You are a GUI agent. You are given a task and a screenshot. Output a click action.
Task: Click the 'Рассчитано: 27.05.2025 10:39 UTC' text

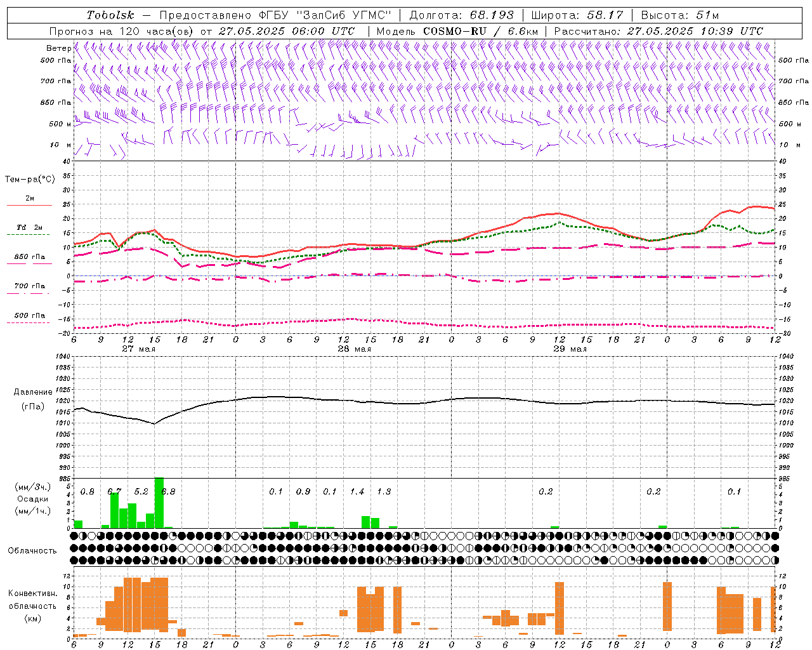coord(658,31)
